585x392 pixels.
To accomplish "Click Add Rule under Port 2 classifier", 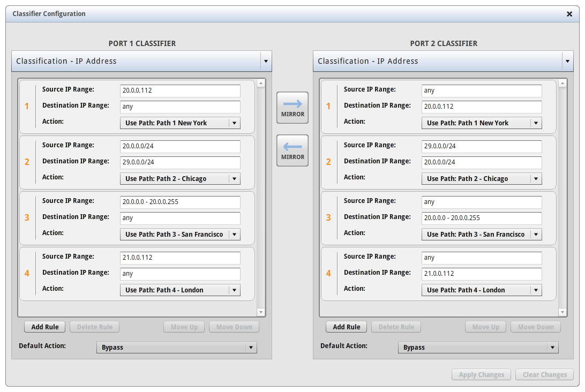I will click(x=347, y=327).
